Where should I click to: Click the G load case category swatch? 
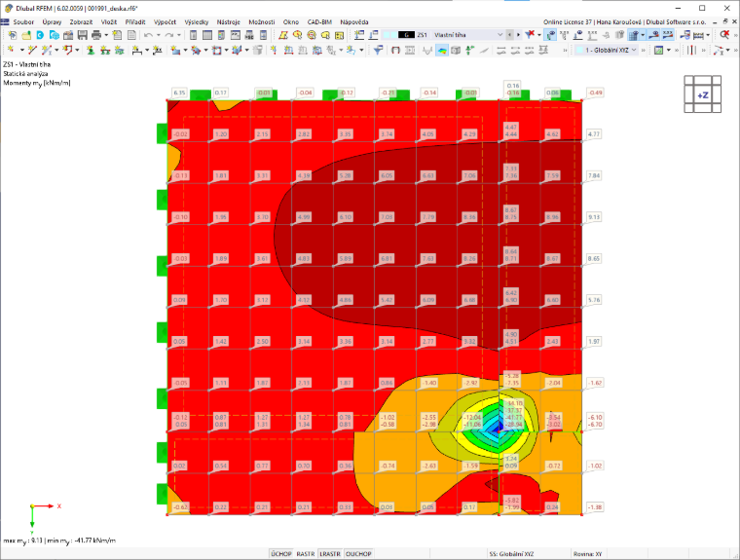[x=406, y=35]
